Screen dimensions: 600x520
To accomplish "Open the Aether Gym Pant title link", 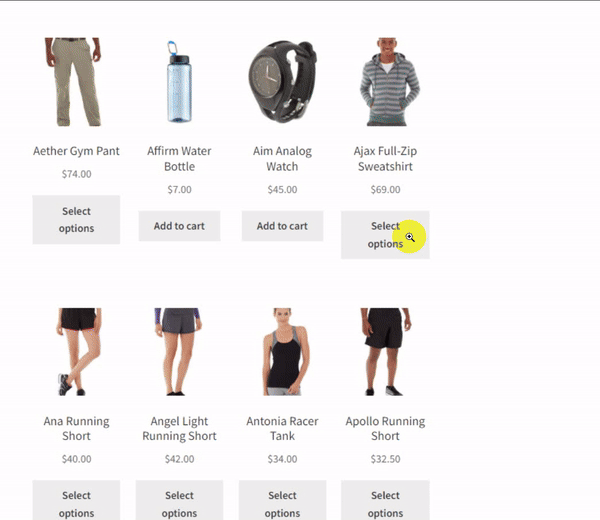I will (76, 151).
